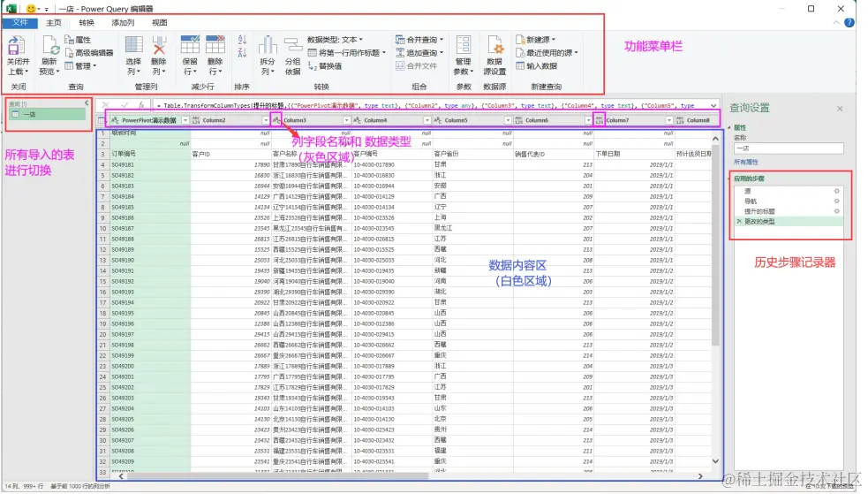This screenshot has height=494, width=868.
Task: Open settings gear for 提升的标题 step
Action: (836, 211)
